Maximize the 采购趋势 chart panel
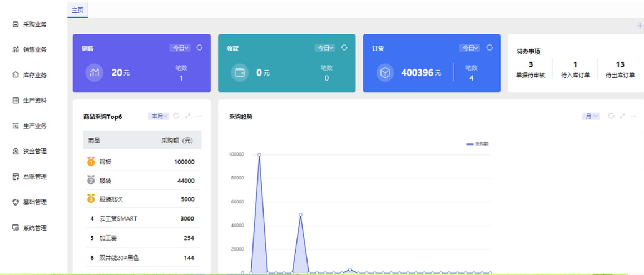This screenshot has width=644, height=275. pos(622,116)
